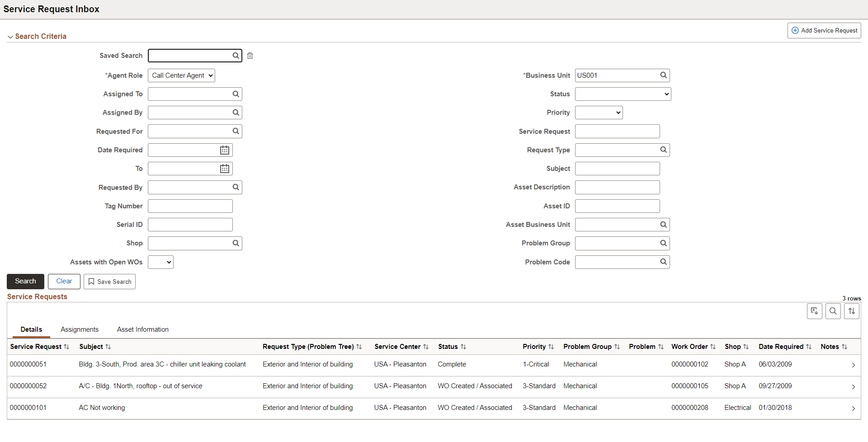Screen dimensions: 868x442
Task: Open the Requested By lookup icon
Action: pos(236,187)
